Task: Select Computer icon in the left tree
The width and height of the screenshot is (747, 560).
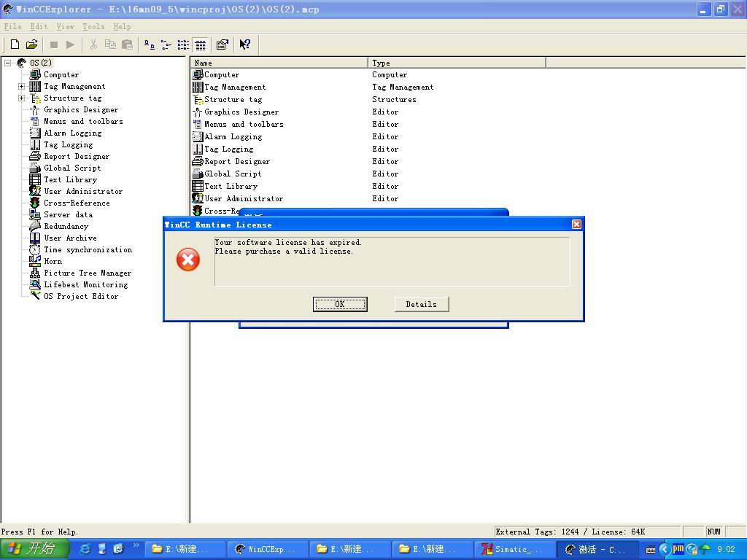Action: pyautogui.click(x=35, y=74)
